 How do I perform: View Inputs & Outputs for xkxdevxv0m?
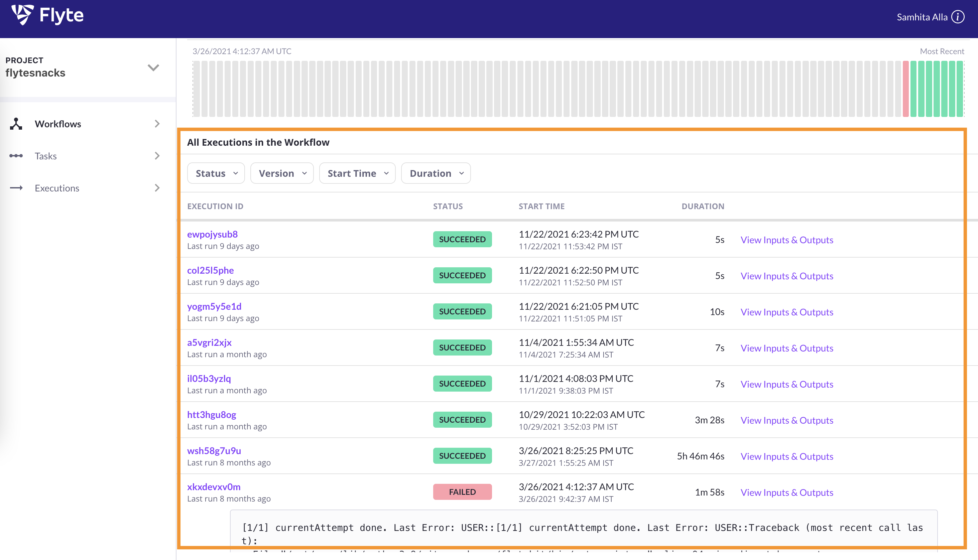coord(786,492)
